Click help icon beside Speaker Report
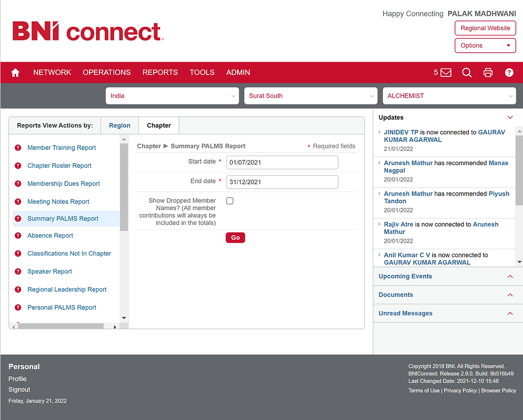The image size is (523, 420). [18, 272]
